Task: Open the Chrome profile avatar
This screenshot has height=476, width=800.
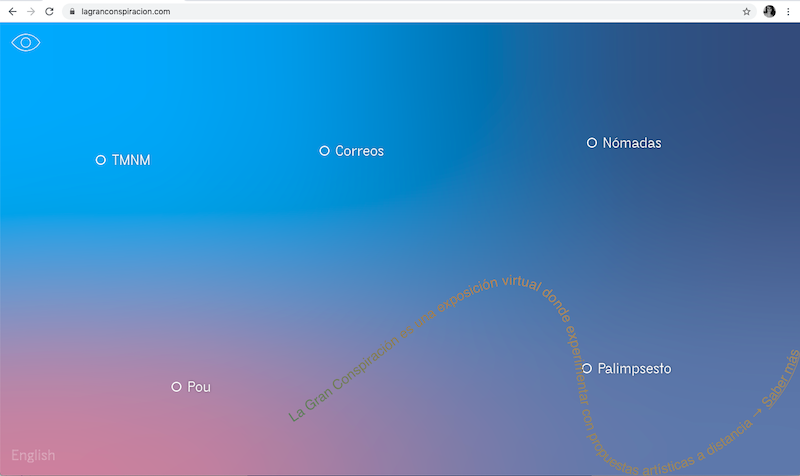Action: point(769,11)
